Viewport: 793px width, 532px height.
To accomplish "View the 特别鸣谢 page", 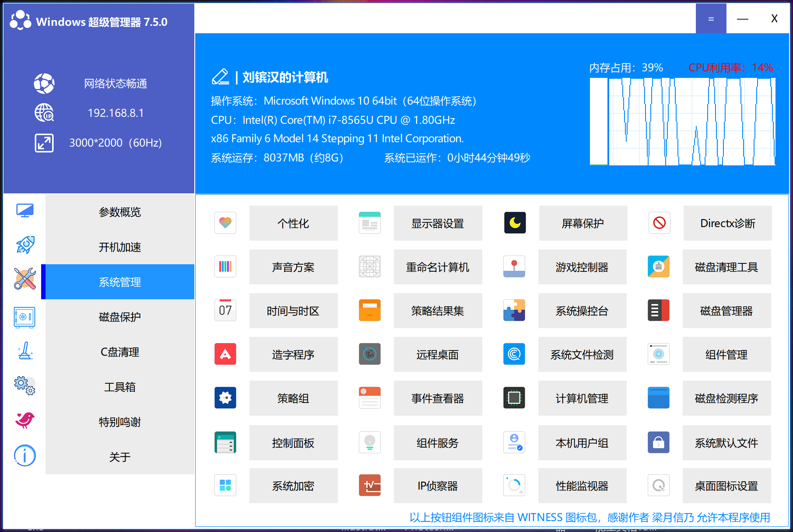I will (x=120, y=422).
